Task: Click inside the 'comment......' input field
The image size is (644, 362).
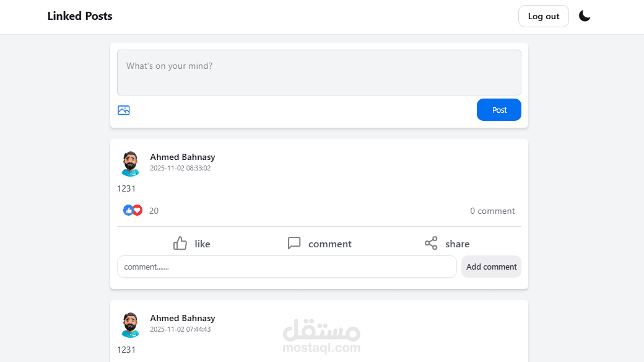Action: [287, 267]
